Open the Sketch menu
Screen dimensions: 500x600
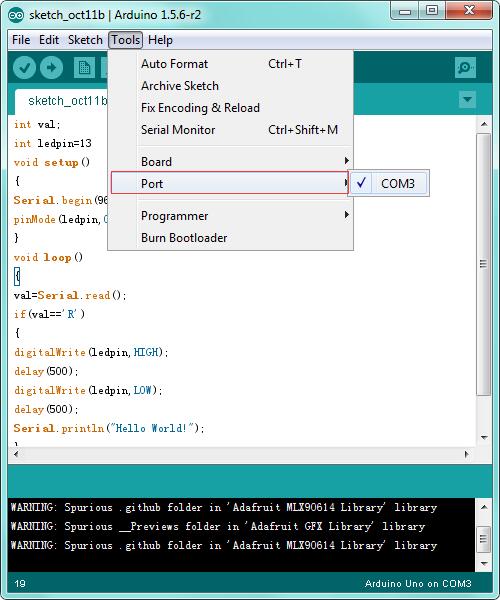(85, 40)
